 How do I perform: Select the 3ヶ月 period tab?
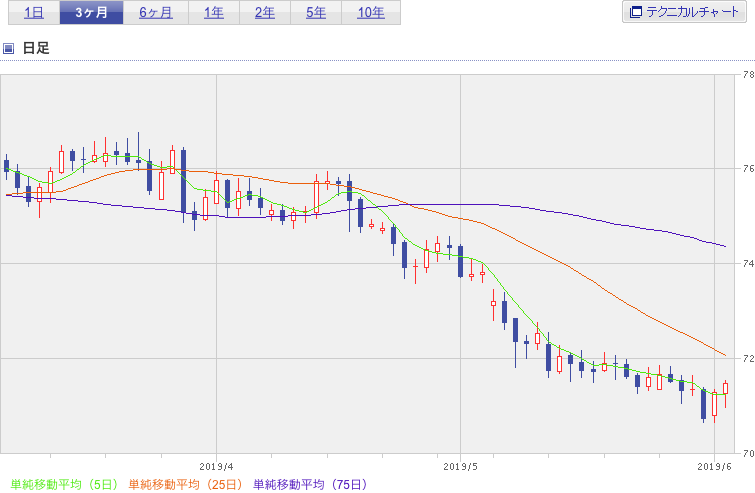91,13
